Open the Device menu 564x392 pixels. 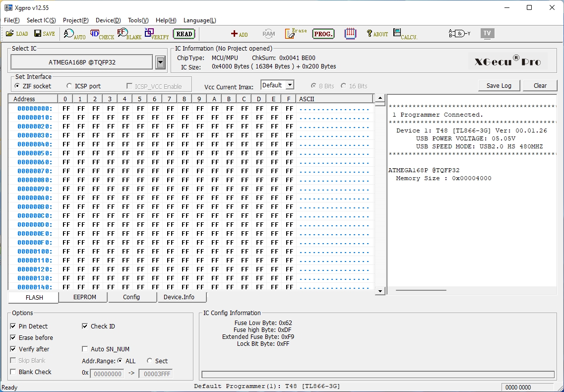pos(108,20)
